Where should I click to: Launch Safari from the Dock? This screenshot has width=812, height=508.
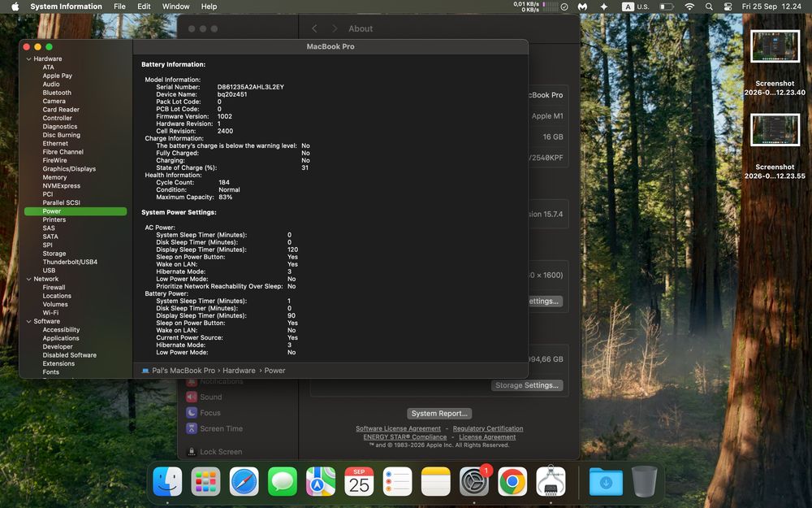click(244, 481)
